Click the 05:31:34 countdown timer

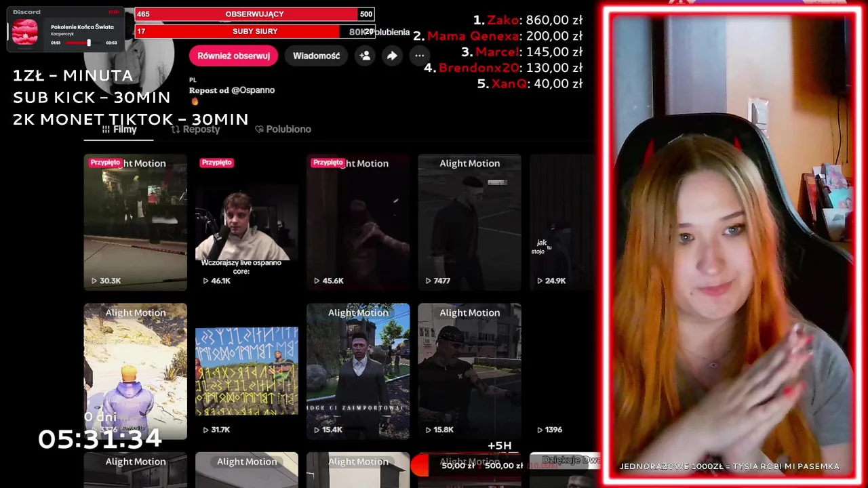click(x=100, y=439)
